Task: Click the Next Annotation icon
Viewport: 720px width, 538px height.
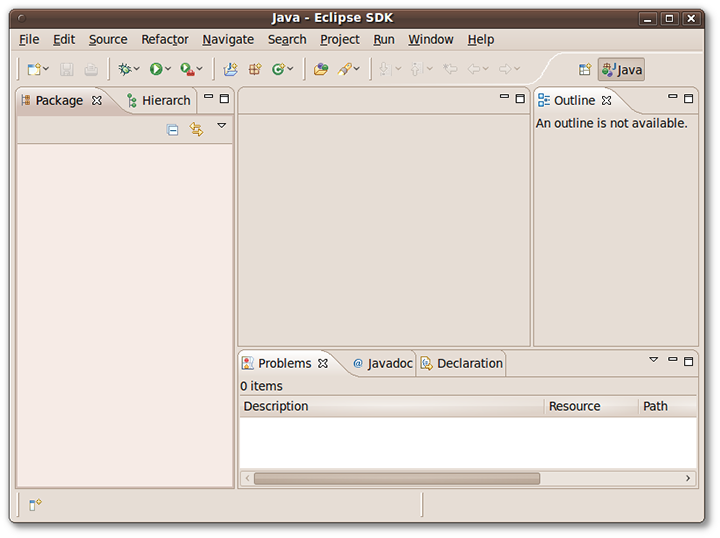Action: point(385,69)
